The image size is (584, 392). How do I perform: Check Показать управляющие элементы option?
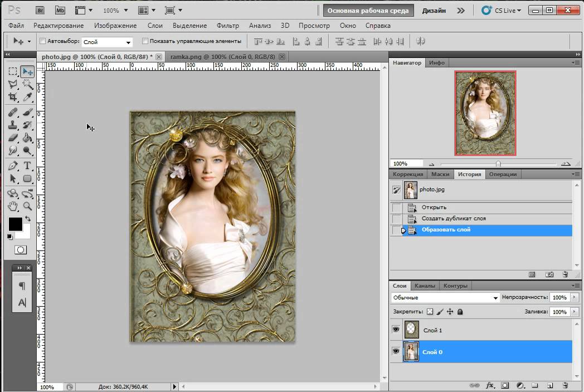coord(145,41)
